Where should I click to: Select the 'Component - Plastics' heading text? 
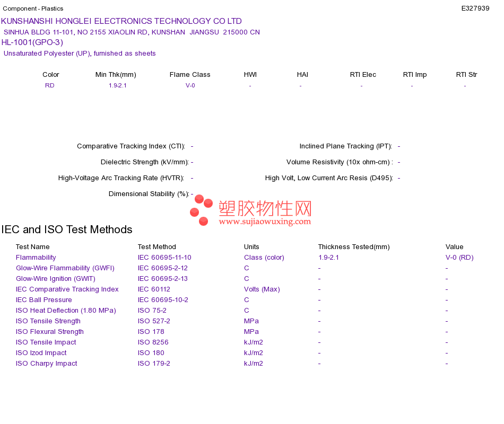[33, 8]
